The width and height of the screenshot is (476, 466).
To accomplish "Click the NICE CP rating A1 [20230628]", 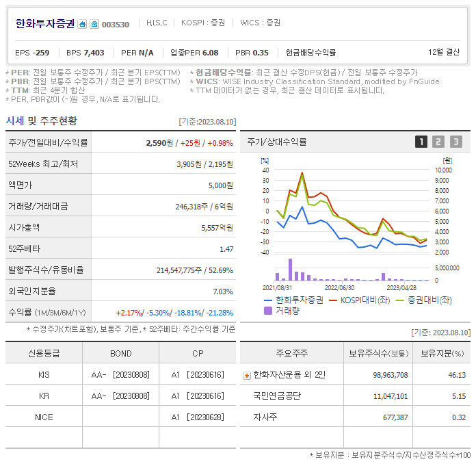I will [x=198, y=417].
